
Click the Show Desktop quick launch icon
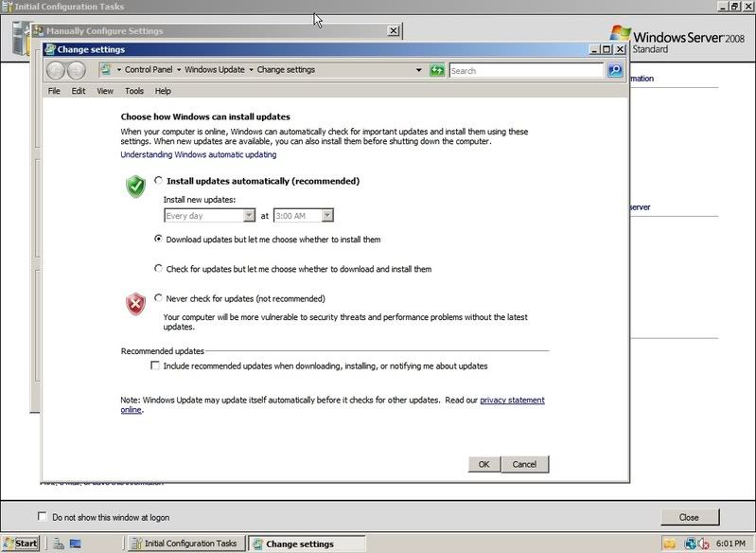75,544
